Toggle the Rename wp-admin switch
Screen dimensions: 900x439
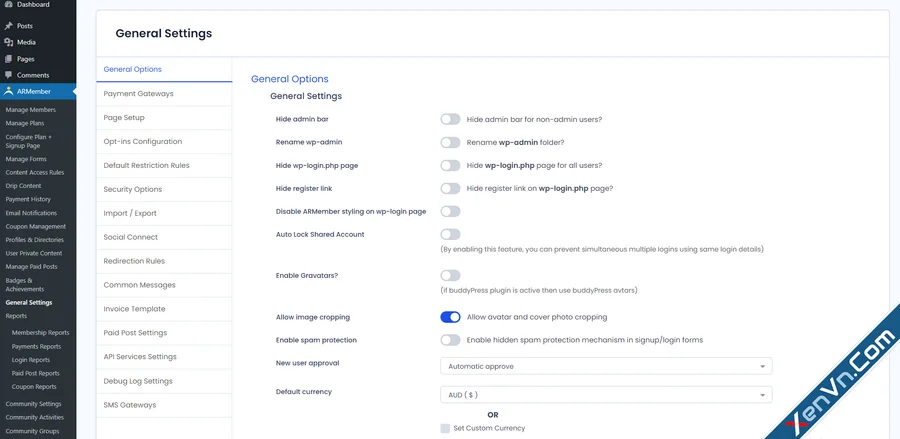(451, 142)
